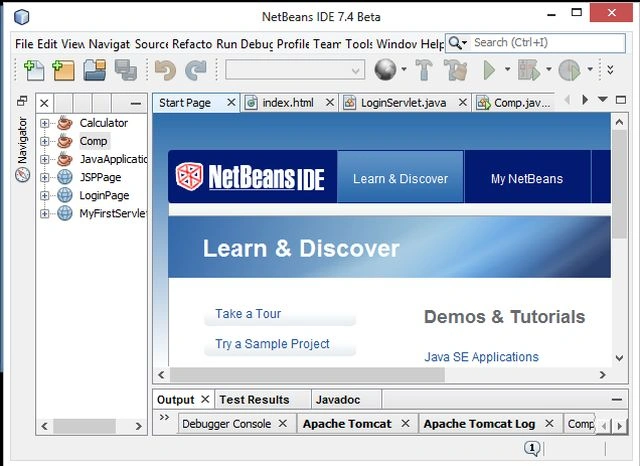The width and height of the screenshot is (640, 466).
Task: Click the Debug Project icon
Action: click(529, 70)
